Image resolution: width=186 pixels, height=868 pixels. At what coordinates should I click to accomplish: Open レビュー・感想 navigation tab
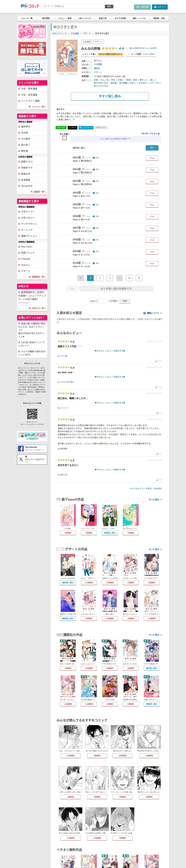pos(65,18)
